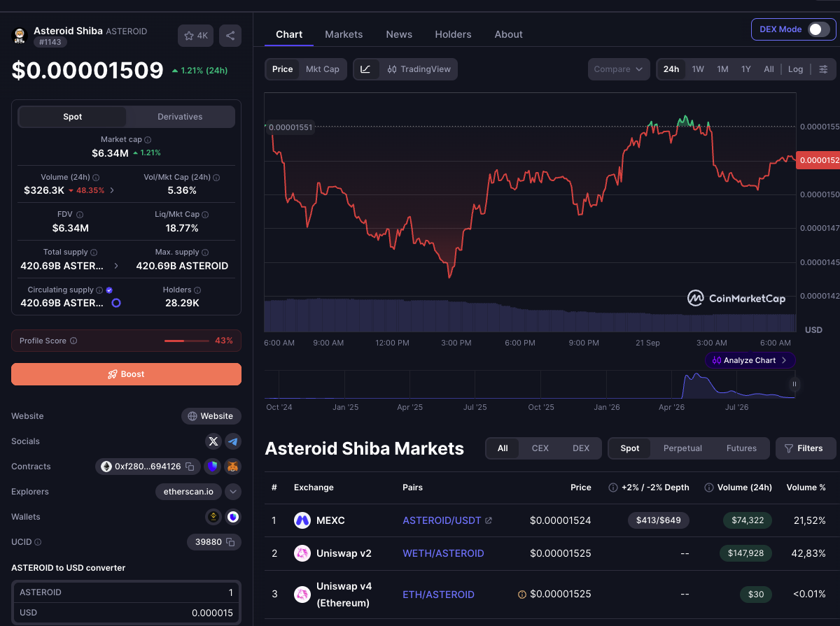Click info icon next to Volume (24h)

coord(96,178)
